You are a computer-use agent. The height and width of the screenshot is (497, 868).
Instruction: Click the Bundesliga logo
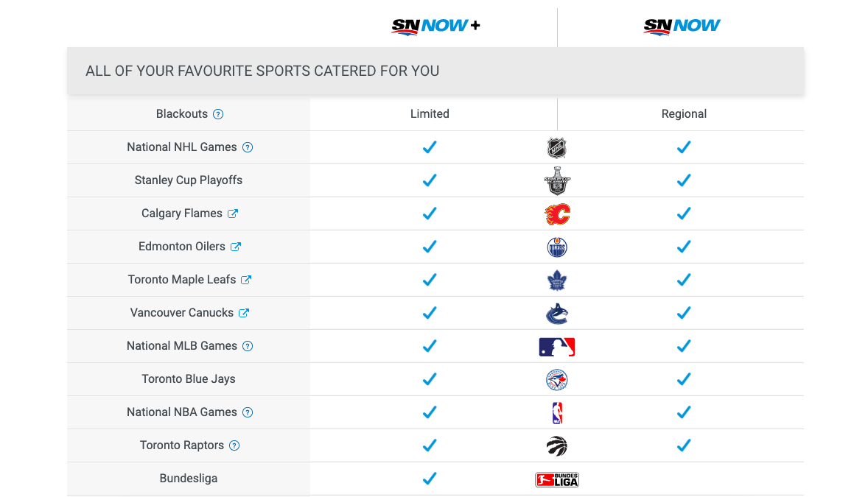(557, 480)
